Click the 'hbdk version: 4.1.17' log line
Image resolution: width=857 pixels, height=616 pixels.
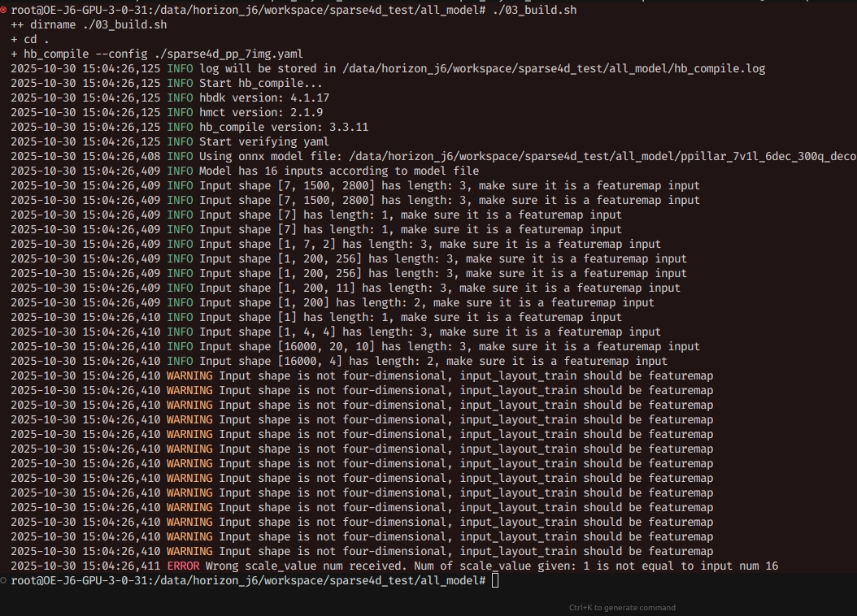tap(264, 98)
